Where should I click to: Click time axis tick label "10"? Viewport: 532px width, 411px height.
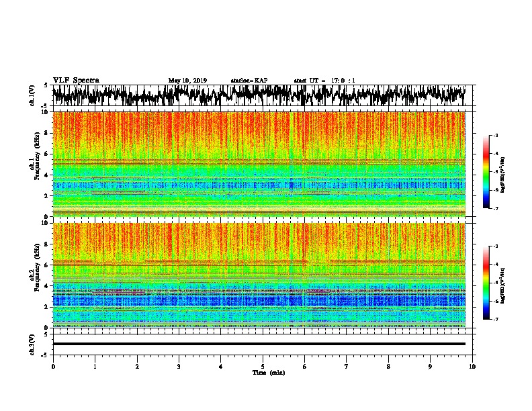pos(472,367)
